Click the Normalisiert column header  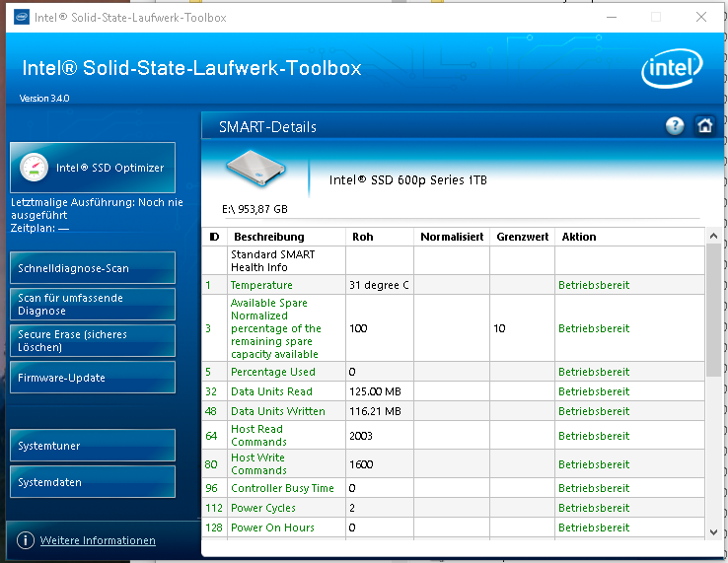(452, 237)
